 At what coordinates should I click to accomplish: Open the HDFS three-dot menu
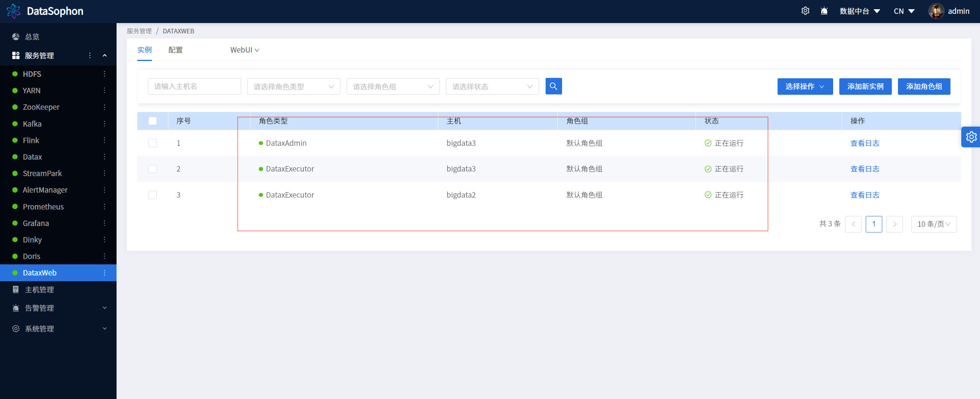point(104,74)
